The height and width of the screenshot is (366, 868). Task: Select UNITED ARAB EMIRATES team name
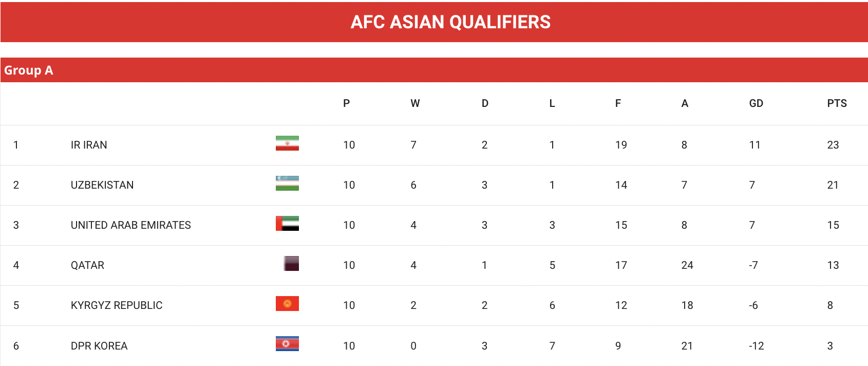click(x=131, y=225)
